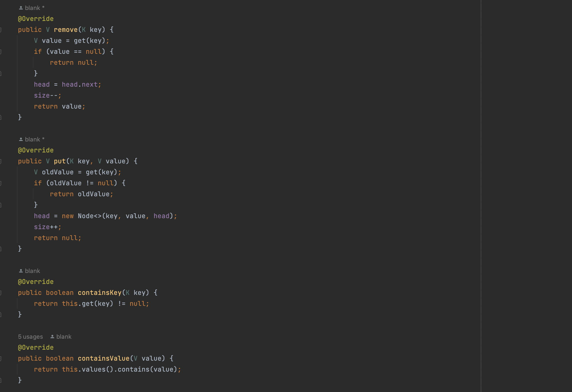
Task: Click @Override annotation above put method
Action: (x=36, y=150)
